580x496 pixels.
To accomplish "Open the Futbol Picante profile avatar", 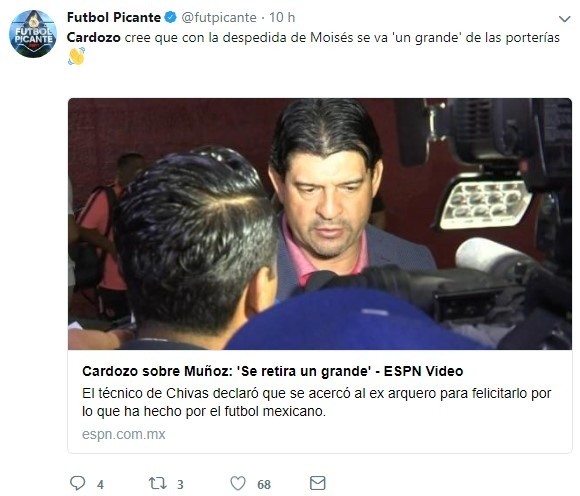I will tap(33, 34).
